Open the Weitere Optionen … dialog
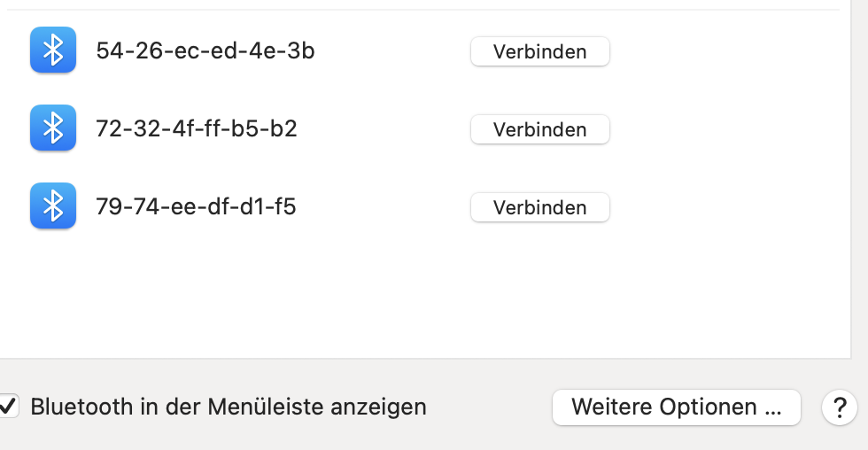This screenshot has width=868, height=450. (676, 407)
